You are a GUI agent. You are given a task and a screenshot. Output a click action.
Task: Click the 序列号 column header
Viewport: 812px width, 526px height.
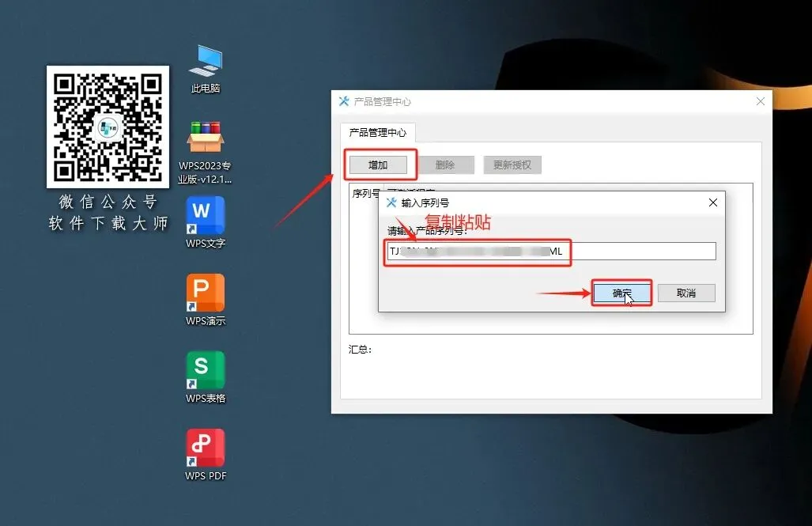tap(365, 193)
